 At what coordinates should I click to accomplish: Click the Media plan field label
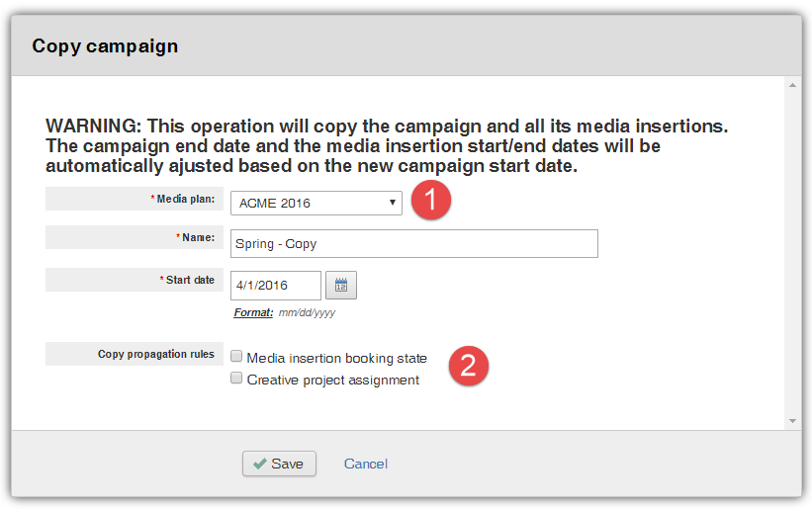tap(185, 199)
